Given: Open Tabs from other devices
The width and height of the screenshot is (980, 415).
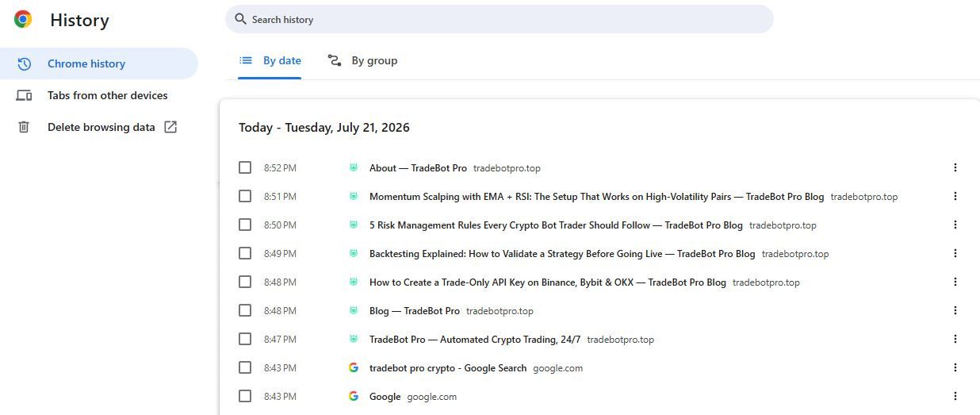Looking at the screenshot, I should 98,95.
